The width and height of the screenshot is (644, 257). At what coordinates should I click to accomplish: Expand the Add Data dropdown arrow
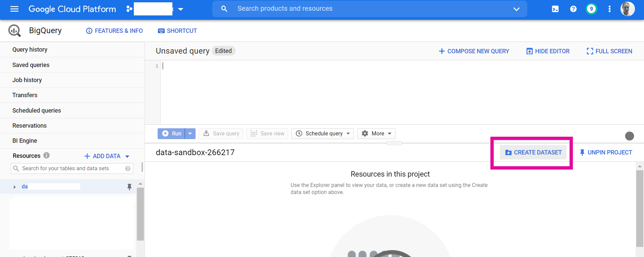coord(127,156)
